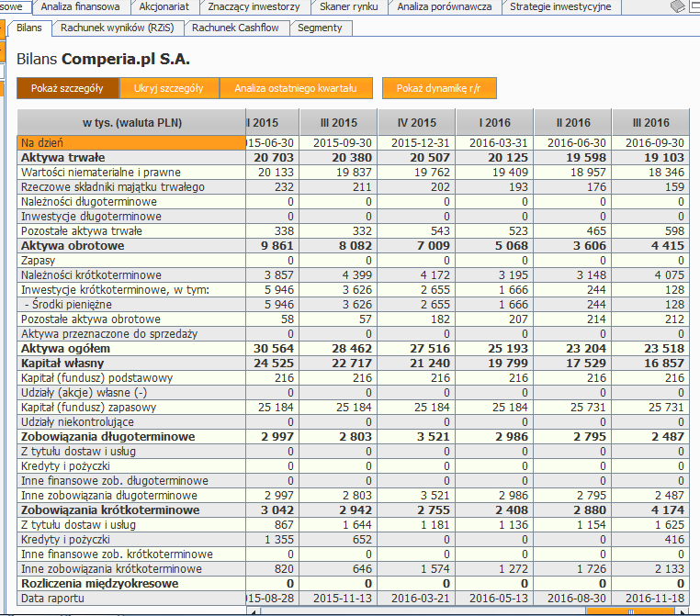Click the book icon at top right
Screen dimensions: 700x616
tap(678, 6)
